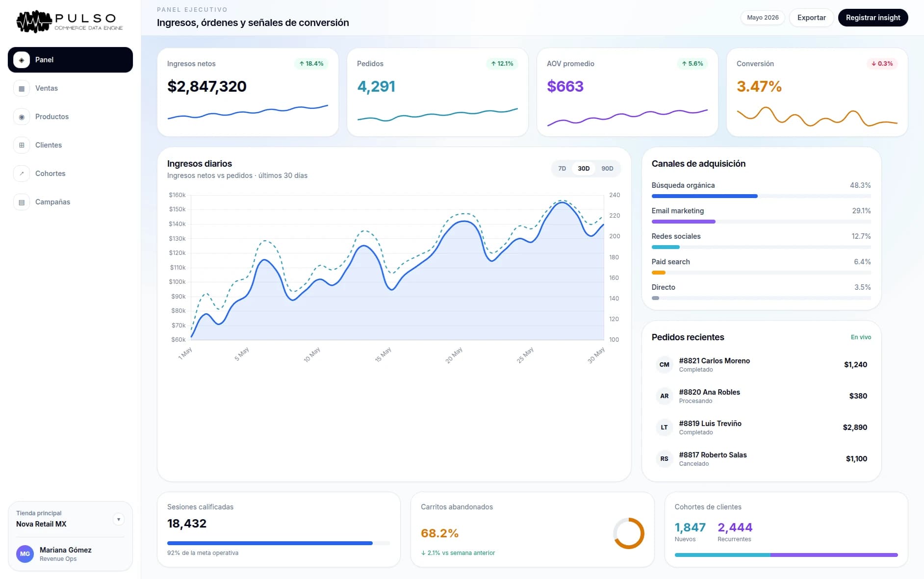Navigate to Clientes

tap(70, 145)
